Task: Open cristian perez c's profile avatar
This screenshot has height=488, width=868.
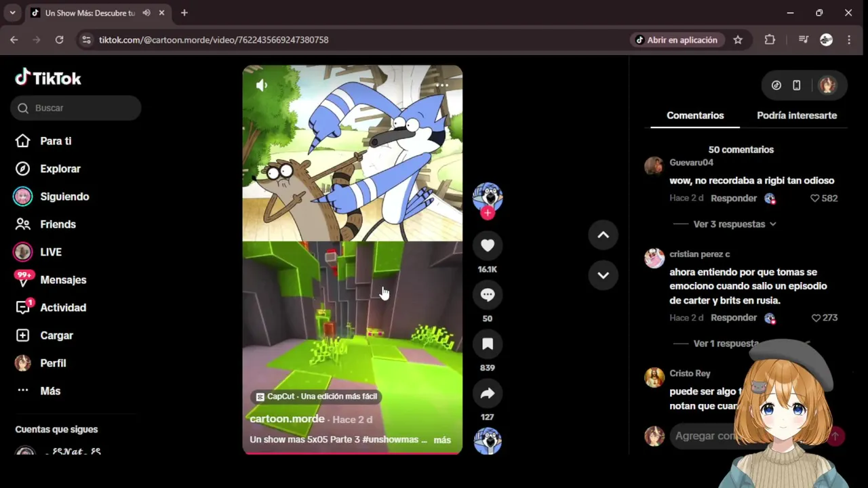Action: (654, 258)
